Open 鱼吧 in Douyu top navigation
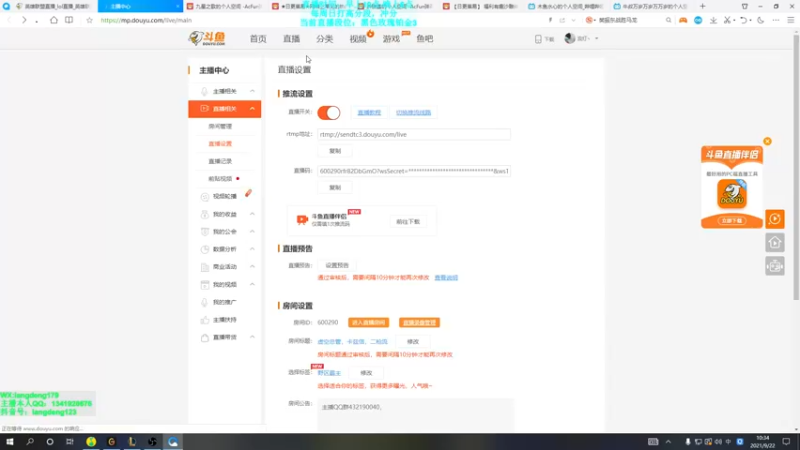This screenshot has width=800, height=450. point(424,39)
